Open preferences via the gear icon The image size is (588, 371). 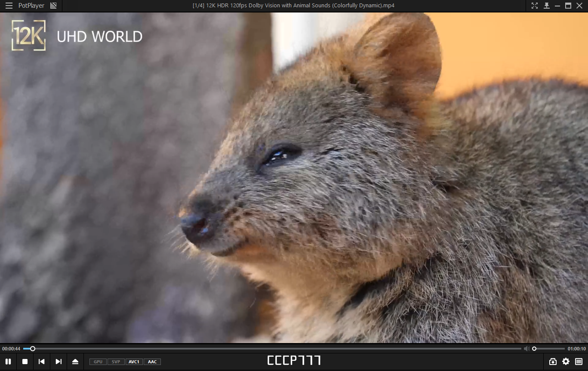coord(566,362)
